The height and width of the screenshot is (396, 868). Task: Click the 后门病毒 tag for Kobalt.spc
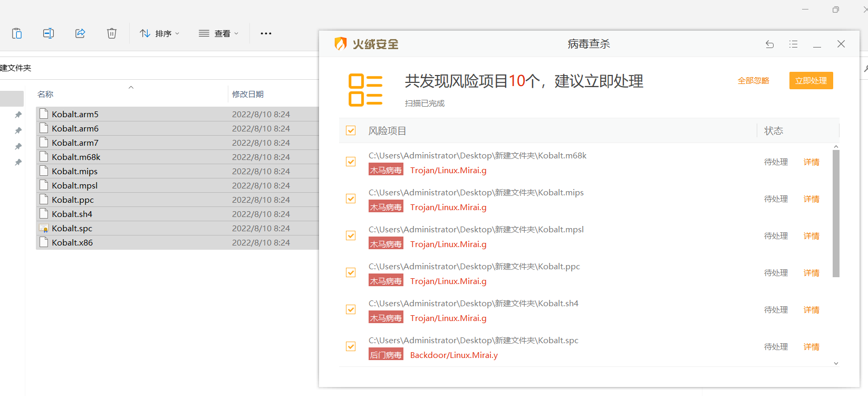(386, 355)
